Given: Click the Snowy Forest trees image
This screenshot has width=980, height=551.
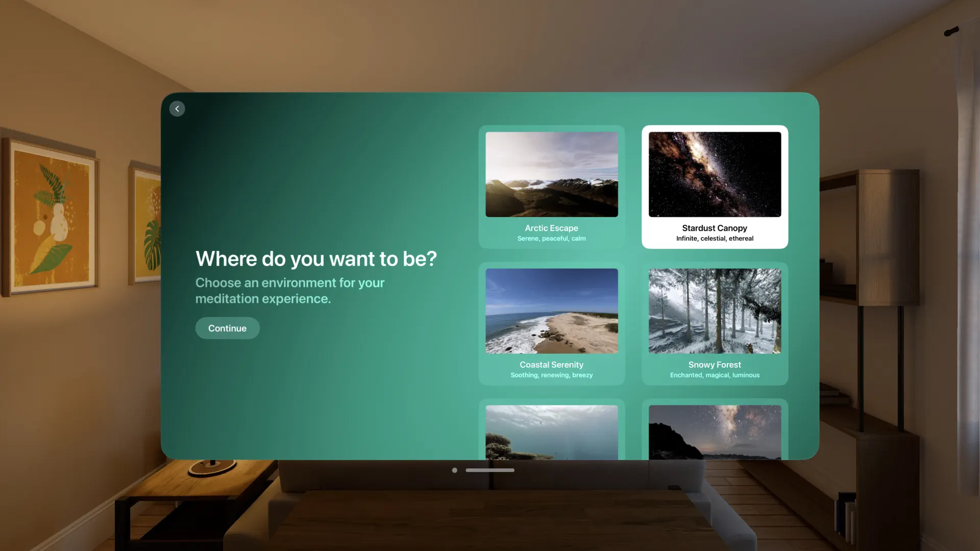Looking at the screenshot, I should coord(715,311).
